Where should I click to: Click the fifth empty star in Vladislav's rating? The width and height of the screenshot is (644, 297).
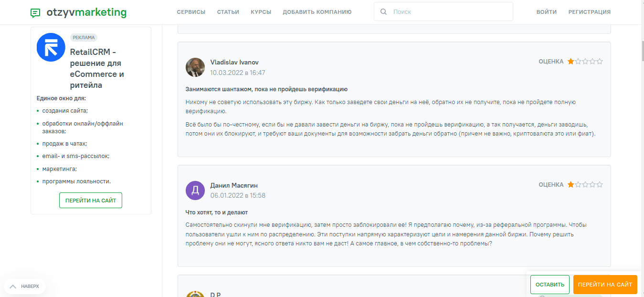click(600, 62)
